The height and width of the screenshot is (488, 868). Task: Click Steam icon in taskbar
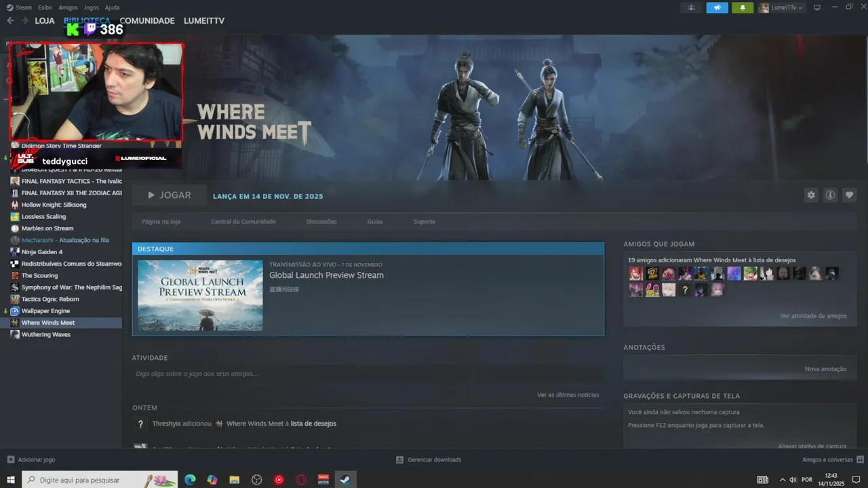[x=345, y=480]
